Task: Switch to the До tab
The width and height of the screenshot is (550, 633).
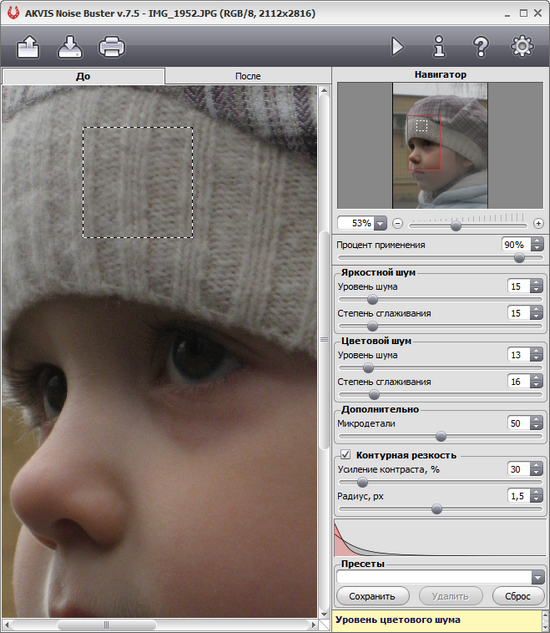Action: pyautogui.click(x=83, y=76)
